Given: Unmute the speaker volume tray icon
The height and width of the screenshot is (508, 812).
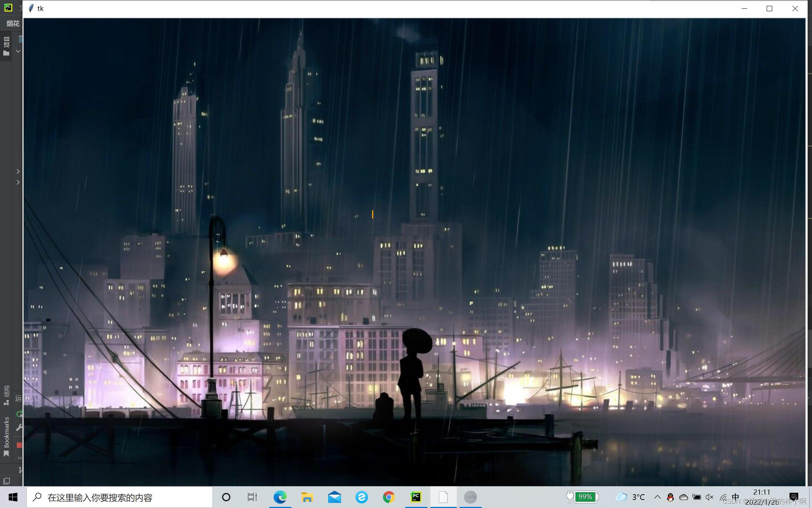Looking at the screenshot, I should pyautogui.click(x=709, y=497).
